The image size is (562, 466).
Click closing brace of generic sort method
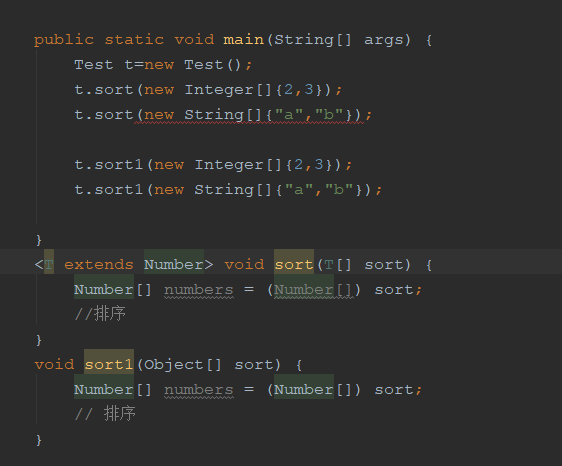coord(39,340)
